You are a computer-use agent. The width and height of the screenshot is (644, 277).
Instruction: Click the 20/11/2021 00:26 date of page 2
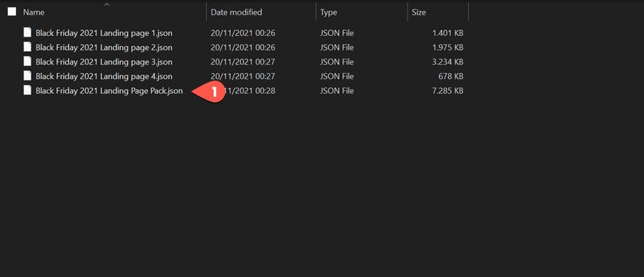[x=242, y=47]
